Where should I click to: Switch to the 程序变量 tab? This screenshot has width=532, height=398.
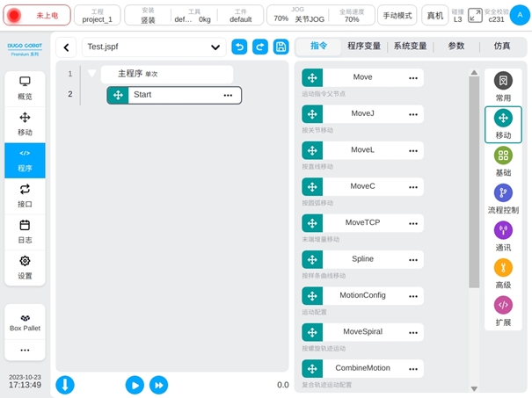(x=364, y=47)
